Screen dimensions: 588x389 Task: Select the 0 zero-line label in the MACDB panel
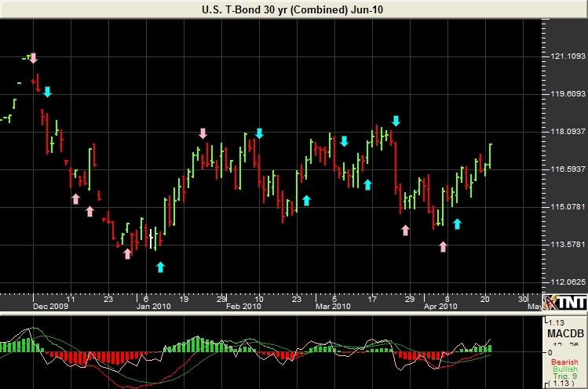click(x=550, y=352)
